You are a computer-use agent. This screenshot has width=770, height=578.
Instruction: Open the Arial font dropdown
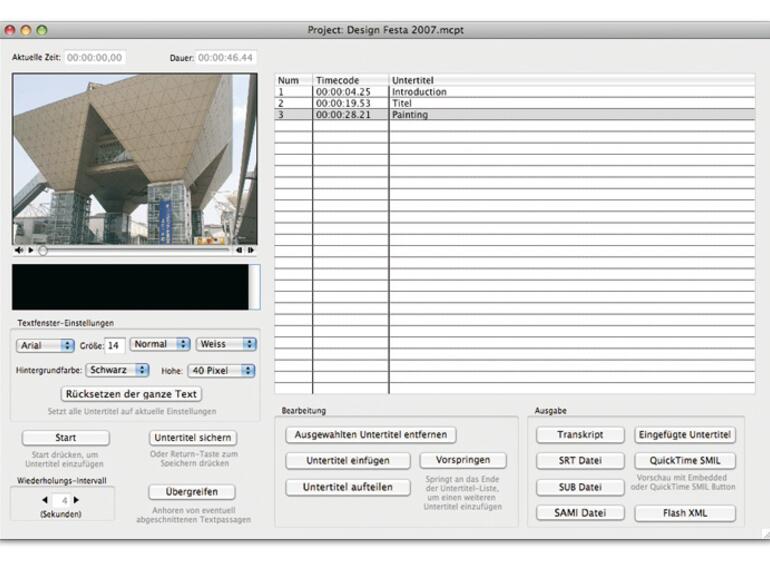pyautogui.click(x=46, y=345)
